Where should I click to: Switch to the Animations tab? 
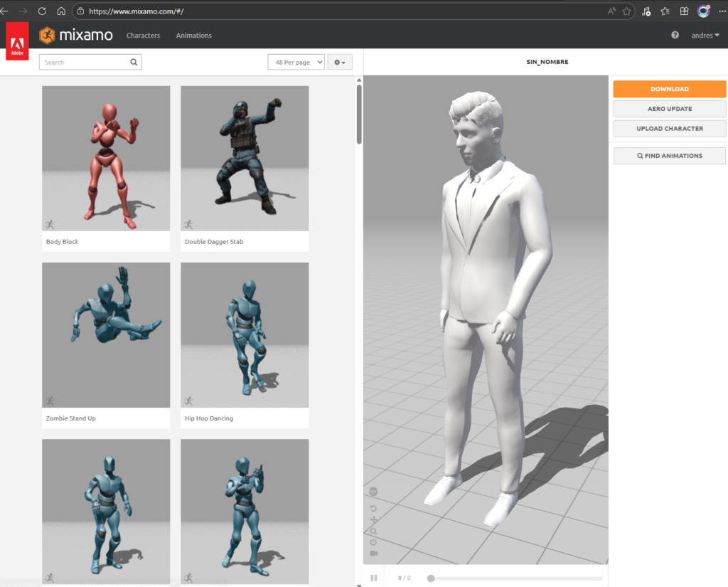pos(193,36)
